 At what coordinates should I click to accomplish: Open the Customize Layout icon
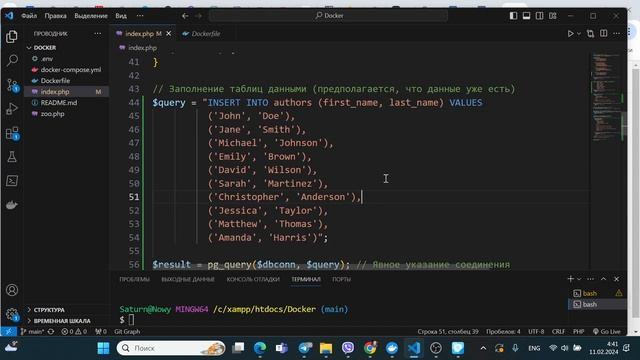(x=553, y=16)
